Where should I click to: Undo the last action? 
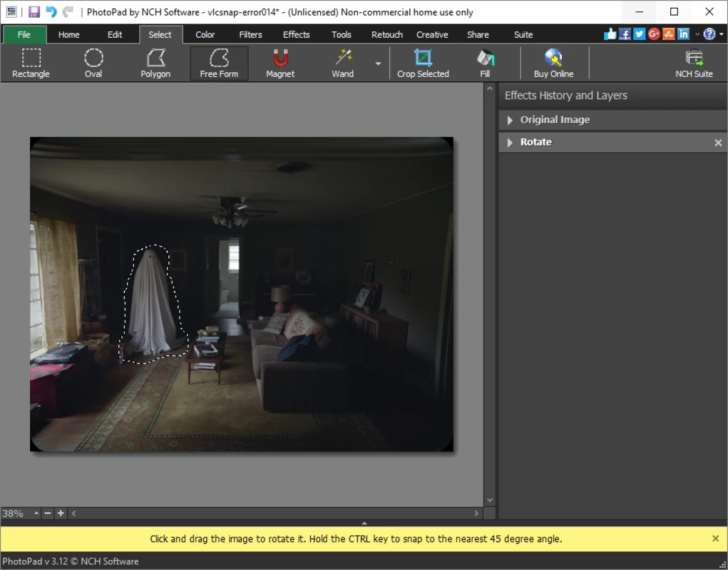click(51, 11)
